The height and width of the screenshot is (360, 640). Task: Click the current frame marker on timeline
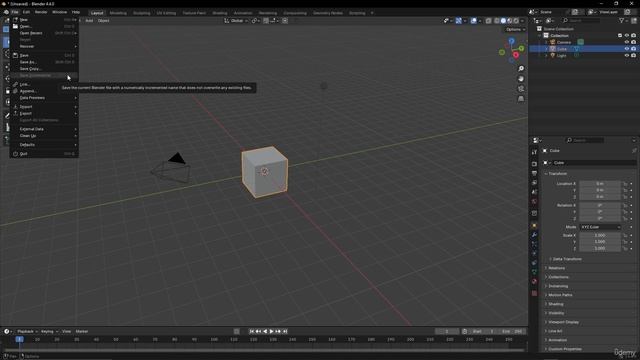19,339
